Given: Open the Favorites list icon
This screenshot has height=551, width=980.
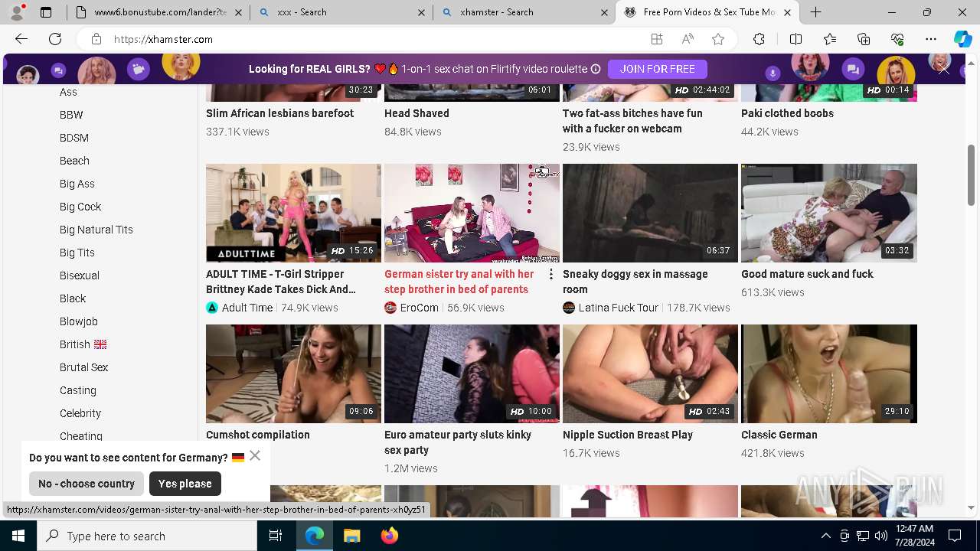Looking at the screenshot, I should (830, 39).
